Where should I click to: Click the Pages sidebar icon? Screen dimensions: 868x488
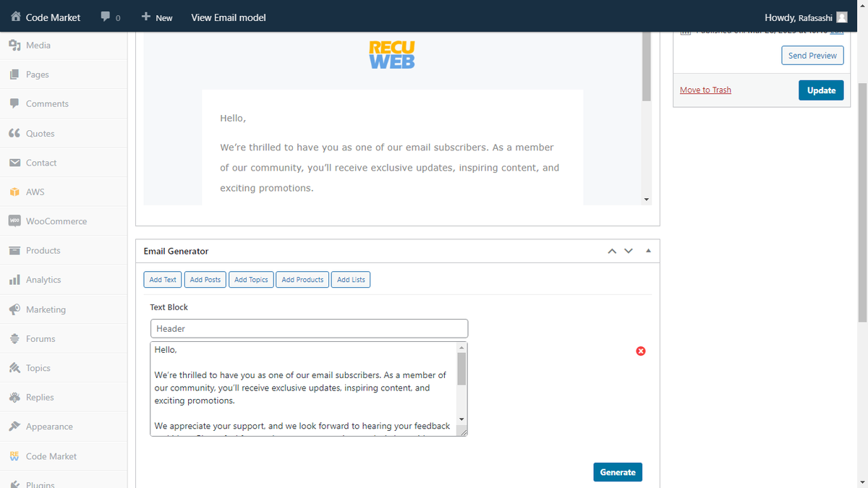pyautogui.click(x=14, y=74)
